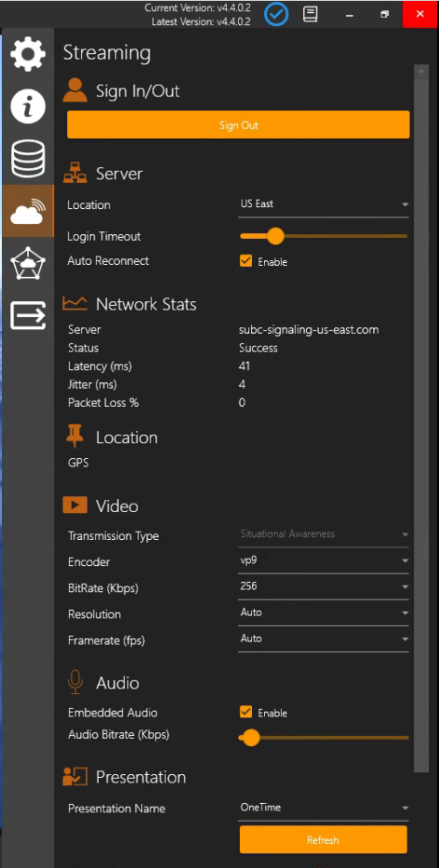The image size is (439, 868).
Task: Click the blue version checkmark icon
Action: tap(275, 14)
